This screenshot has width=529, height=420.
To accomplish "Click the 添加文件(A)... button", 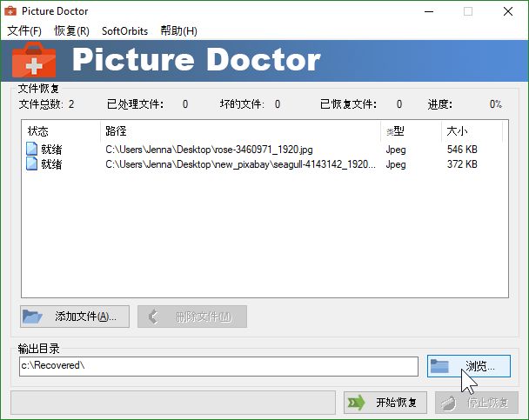I will (75, 317).
